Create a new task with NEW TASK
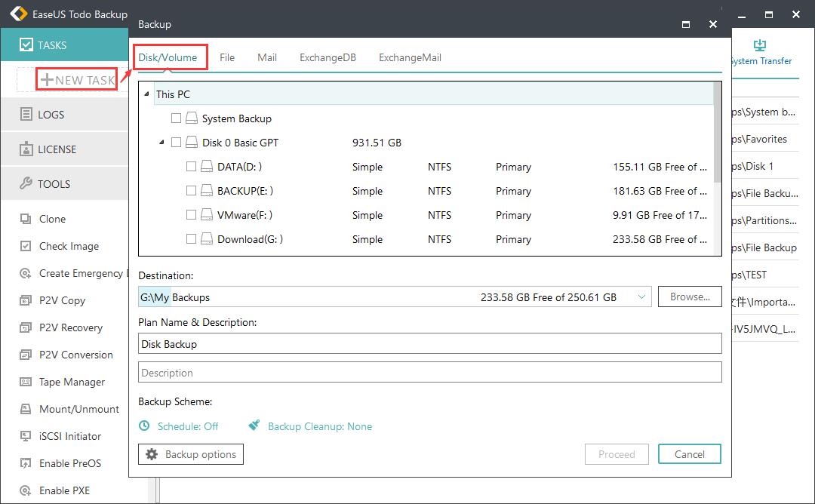The width and height of the screenshot is (815, 504). [76, 80]
